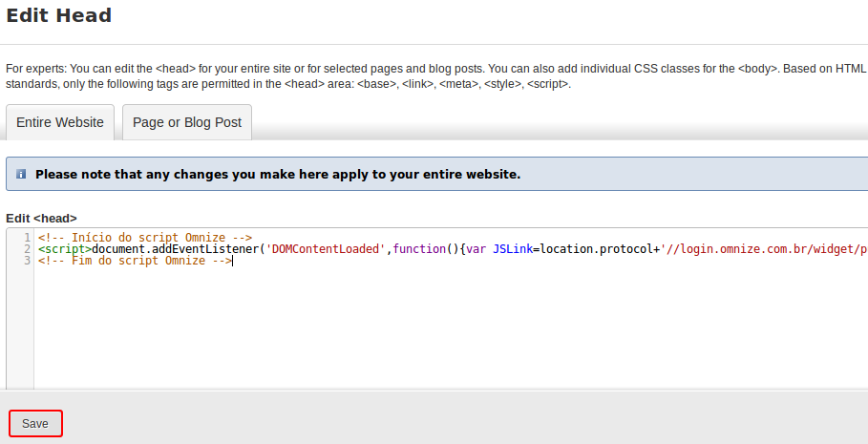Click the 'Please note that any changes' notice text
868x444 pixels.
[x=278, y=175]
